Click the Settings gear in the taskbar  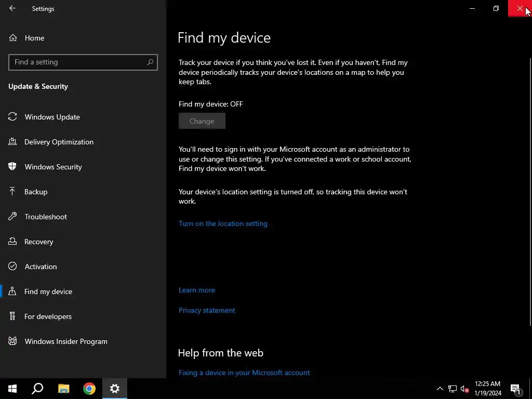115,389
